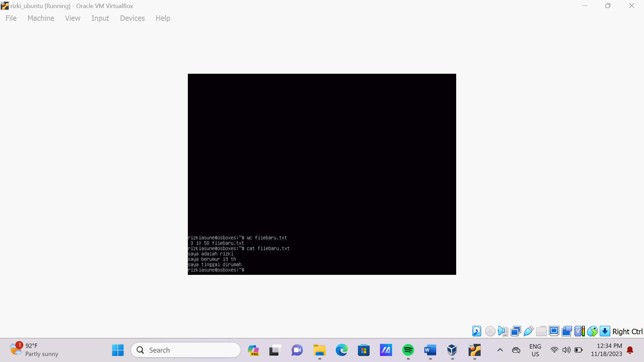644x362 pixels.
Task: Click the last empty shell prompt
Action: 216,270
